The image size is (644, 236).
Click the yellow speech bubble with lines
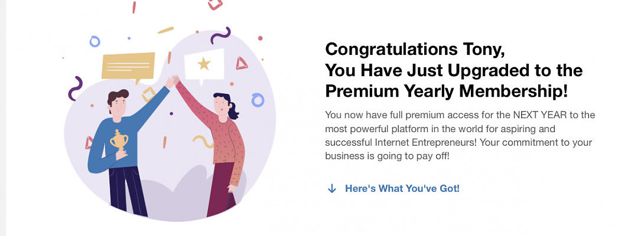pos(128,66)
